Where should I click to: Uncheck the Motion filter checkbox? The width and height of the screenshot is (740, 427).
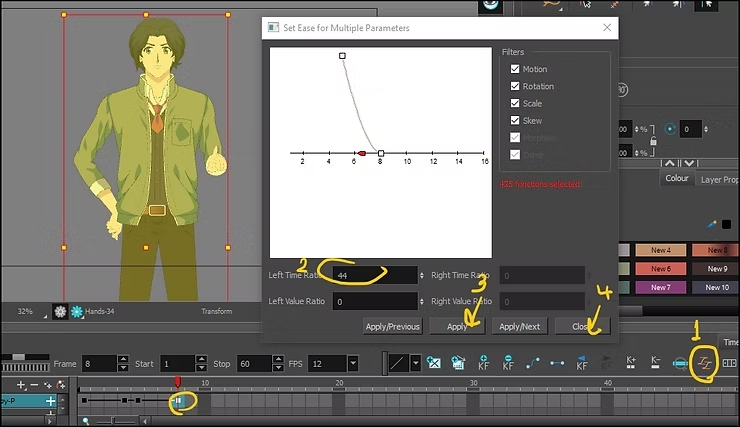(x=515, y=69)
